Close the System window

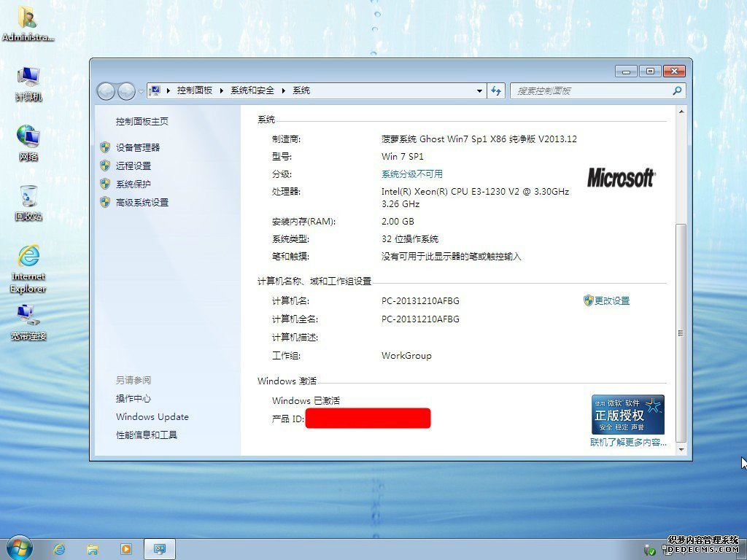[674, 71]
